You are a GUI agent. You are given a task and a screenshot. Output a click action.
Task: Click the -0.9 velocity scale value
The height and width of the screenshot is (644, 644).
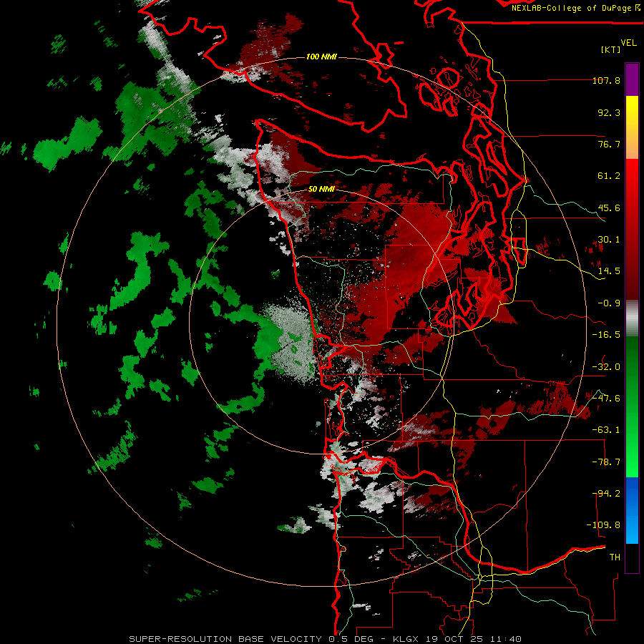point(609,303)
